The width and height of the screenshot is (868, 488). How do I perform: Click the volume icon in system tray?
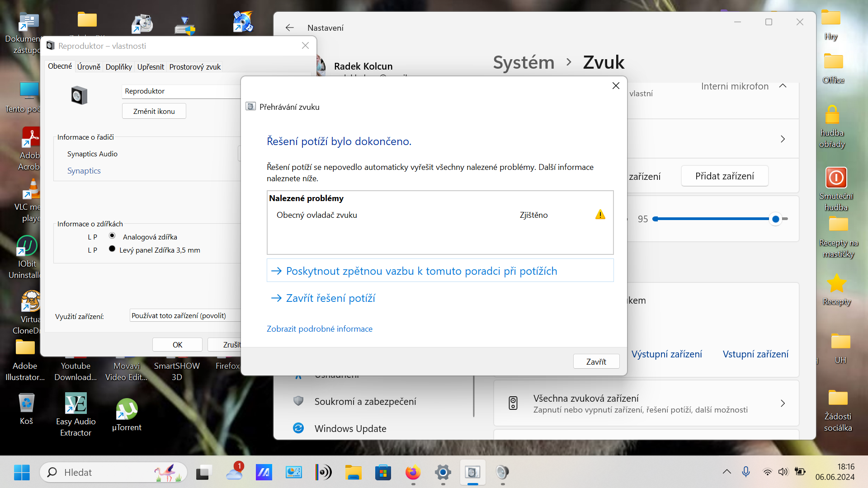pos(783,472)
